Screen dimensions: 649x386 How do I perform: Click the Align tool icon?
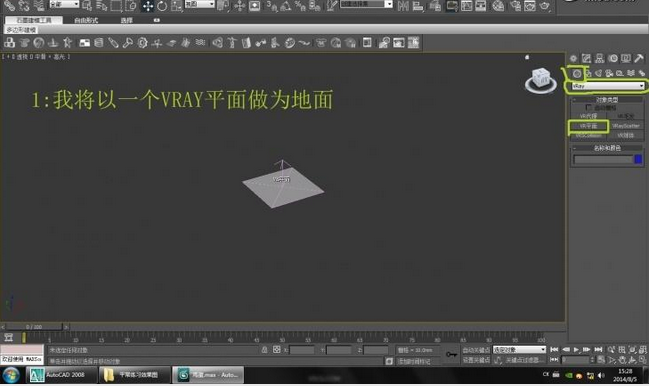click(x=418, y=5)
